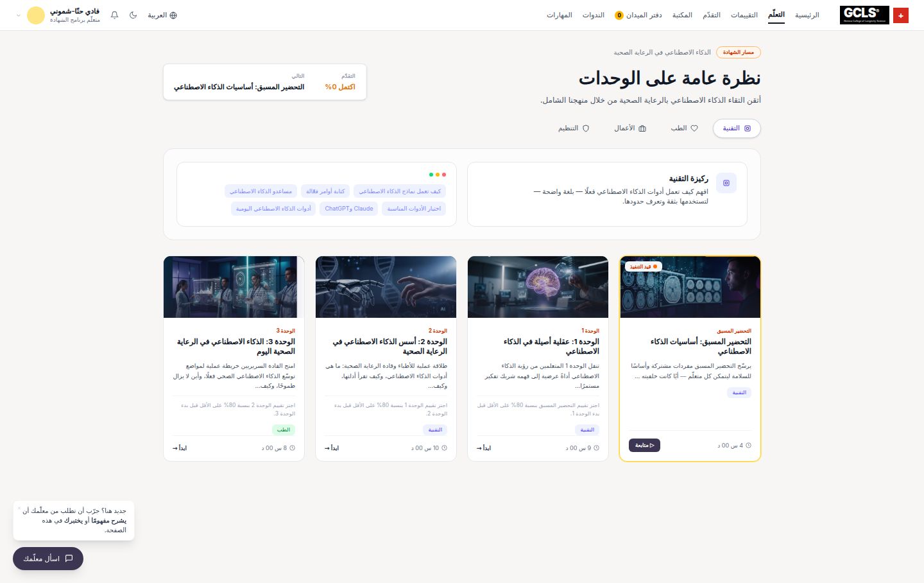Screen dimensions: 924x583
Task: Click the مسار الشهادة badge
Action: click(739, 52)
